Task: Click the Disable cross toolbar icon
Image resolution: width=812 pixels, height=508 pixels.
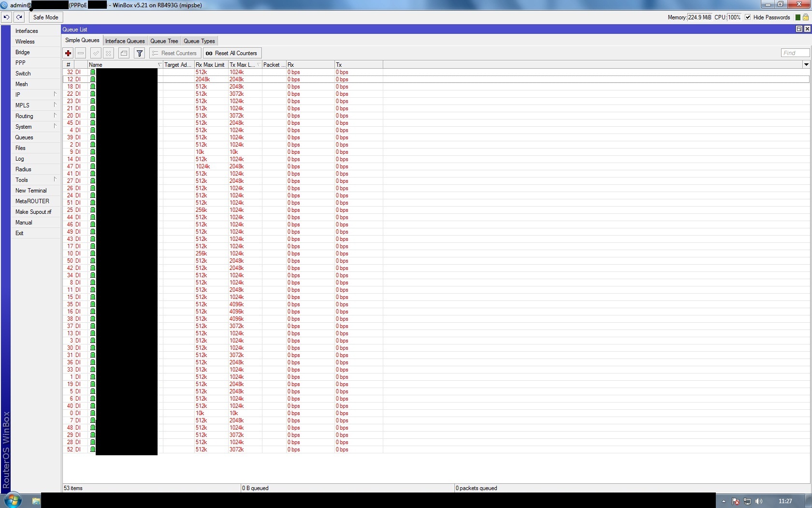Action: click(109, 53)
